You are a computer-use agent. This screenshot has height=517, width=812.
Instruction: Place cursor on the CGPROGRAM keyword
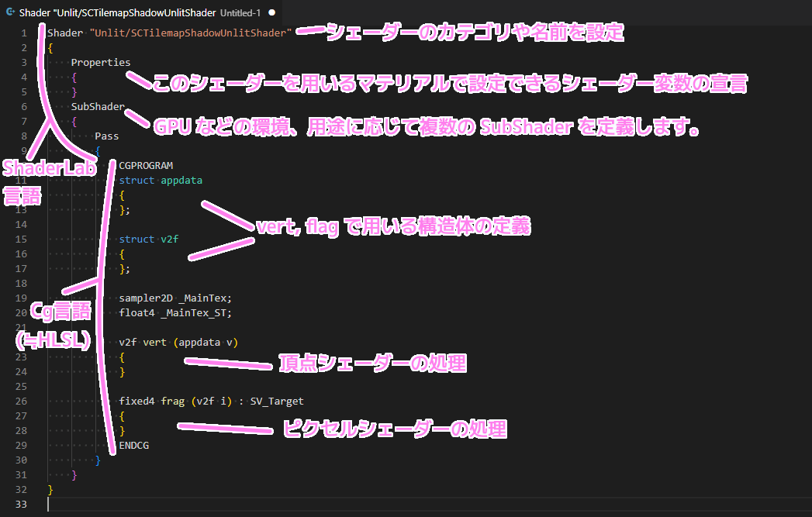145,165
